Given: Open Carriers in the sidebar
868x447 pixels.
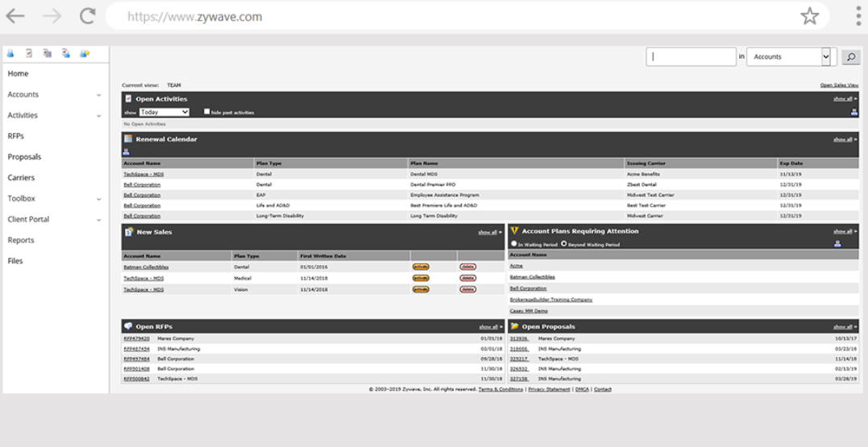Looking at the screenshot, I should pos(21,177).
